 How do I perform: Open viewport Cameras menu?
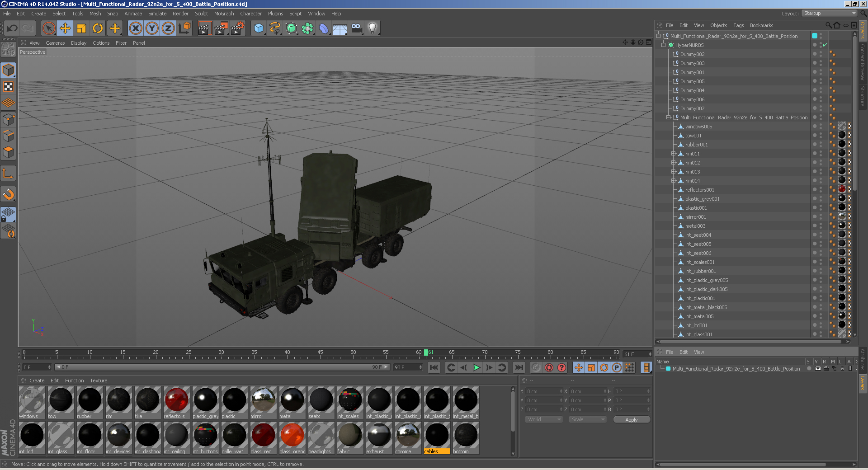pos(55,43)
